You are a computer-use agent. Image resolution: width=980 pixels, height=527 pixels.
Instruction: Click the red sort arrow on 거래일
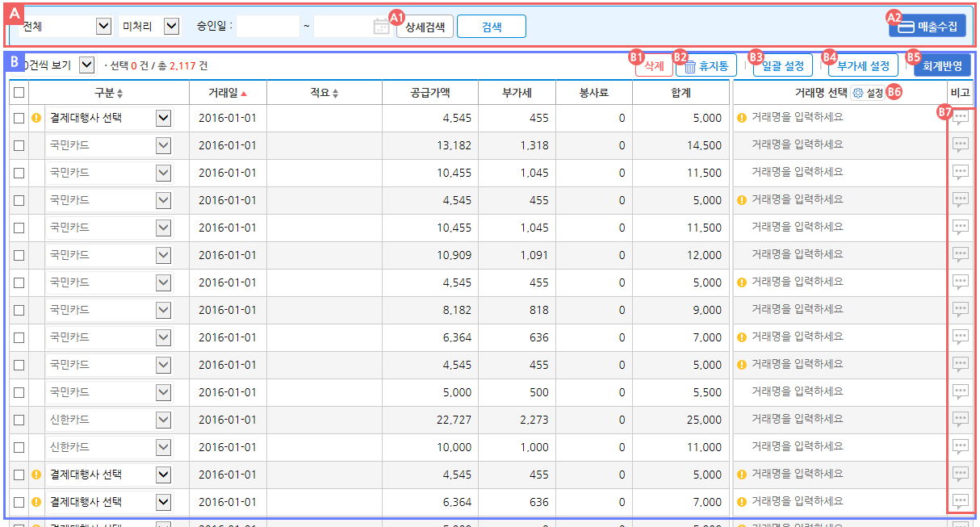click(x=243, y=94)
